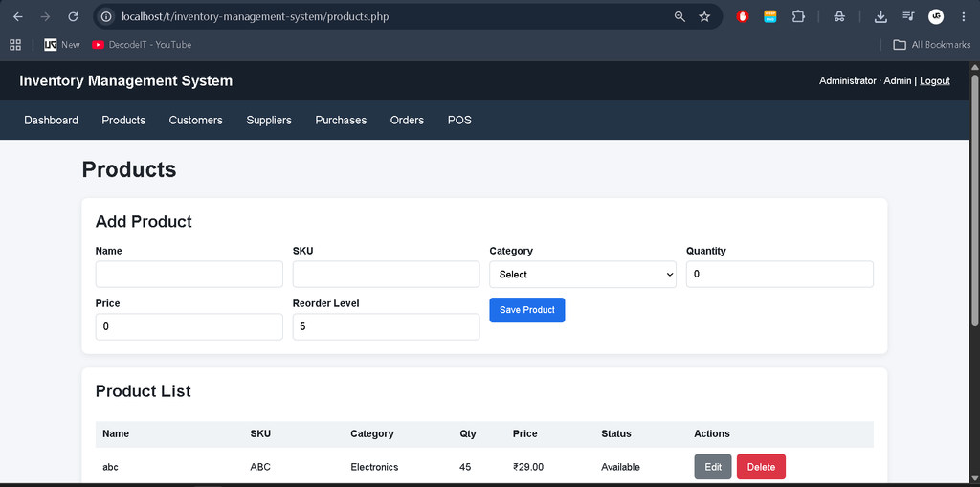Open the Orders nav item
Image resolution: width=980 pixels, height=487 pixels.
pos(407,120)
